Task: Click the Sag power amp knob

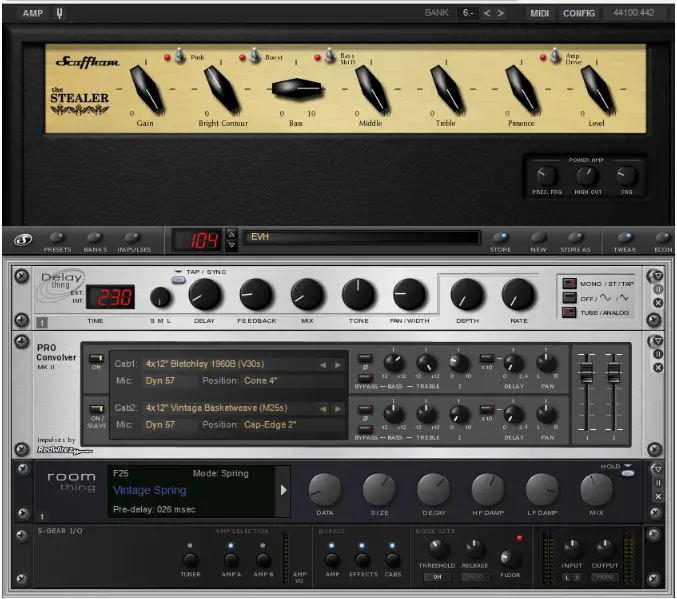Action: point(626,176)
